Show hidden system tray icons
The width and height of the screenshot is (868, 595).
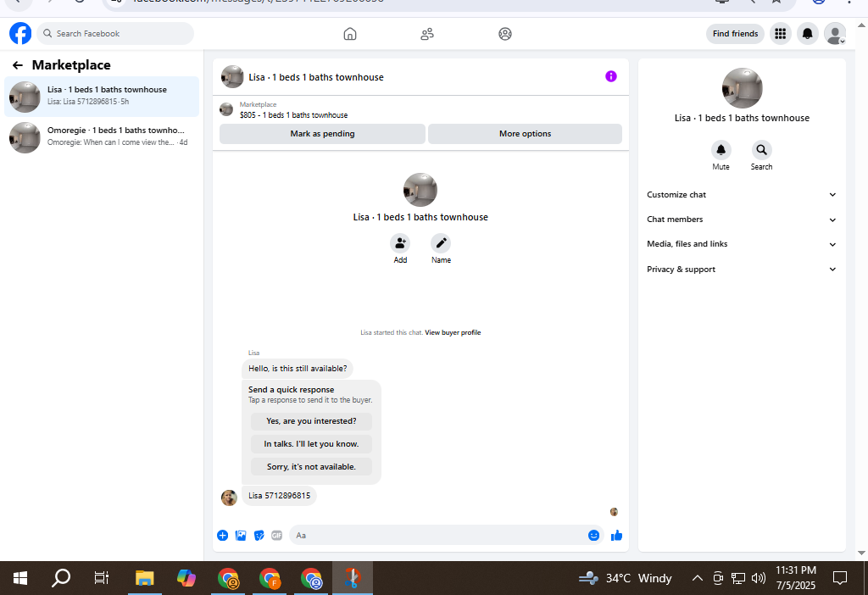point(698,578)
